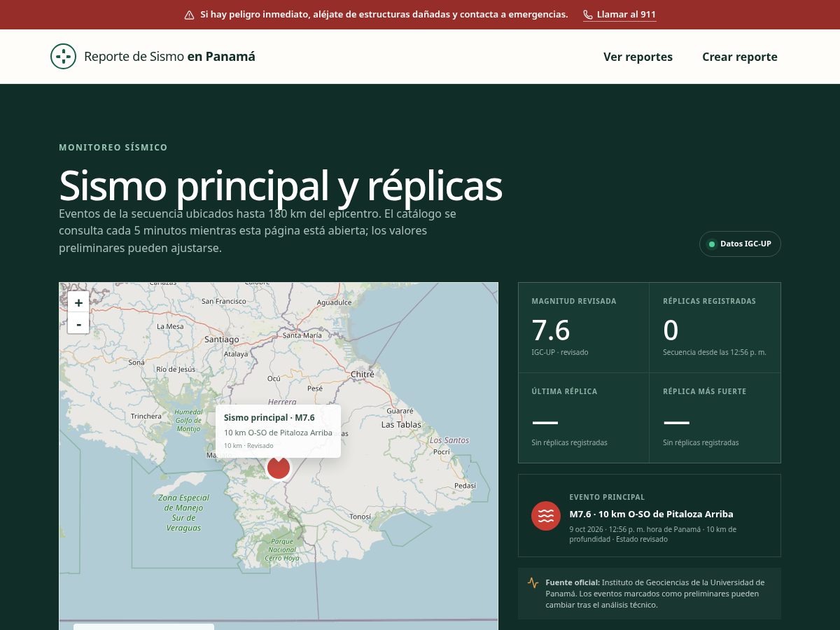
Task: Click the Última réplica card label
Action: tap(564, 391)
